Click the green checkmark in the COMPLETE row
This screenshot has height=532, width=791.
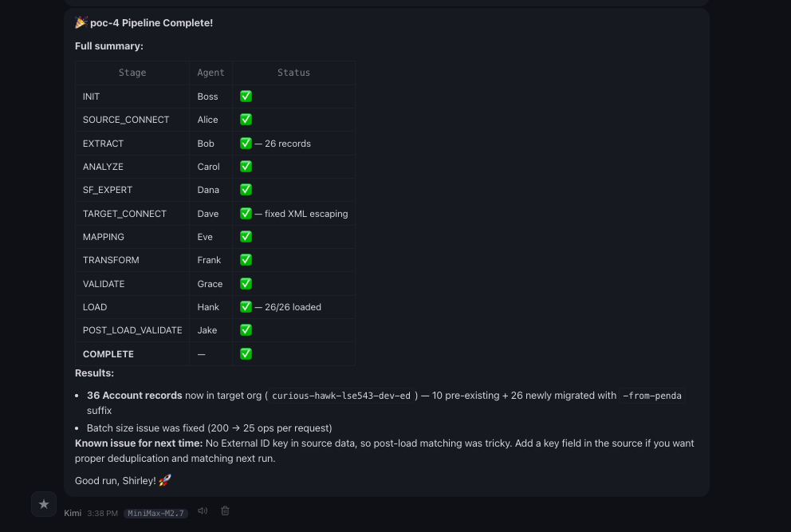point(246,353)
